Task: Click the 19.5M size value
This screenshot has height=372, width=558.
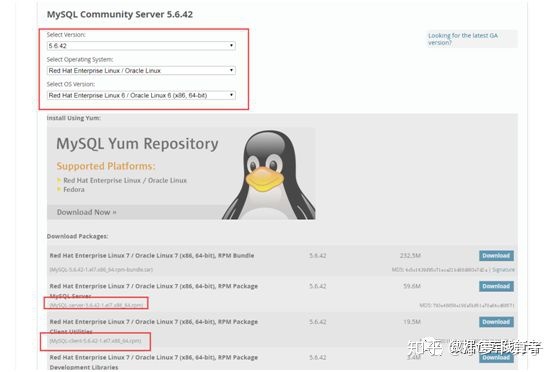Action: click(x=412, y=322)
